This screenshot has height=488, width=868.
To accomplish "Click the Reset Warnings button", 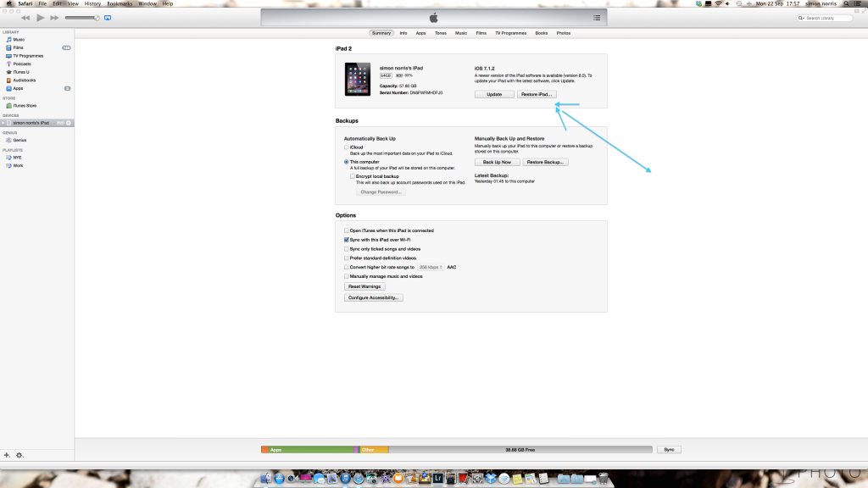I will pos(364,286).
